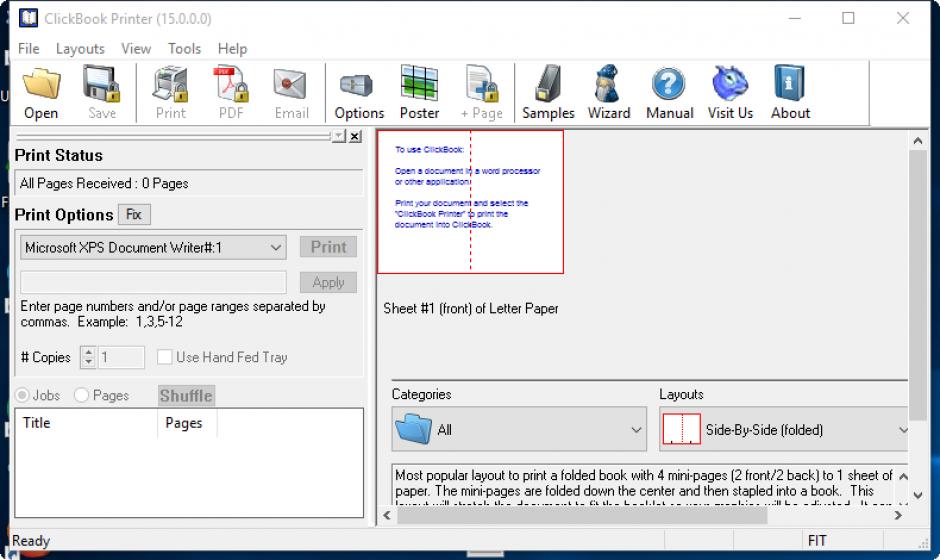The width and height of the screenshot is (940, 560).
Task: Click the Ready status bar text
Action: click(31, 541)
